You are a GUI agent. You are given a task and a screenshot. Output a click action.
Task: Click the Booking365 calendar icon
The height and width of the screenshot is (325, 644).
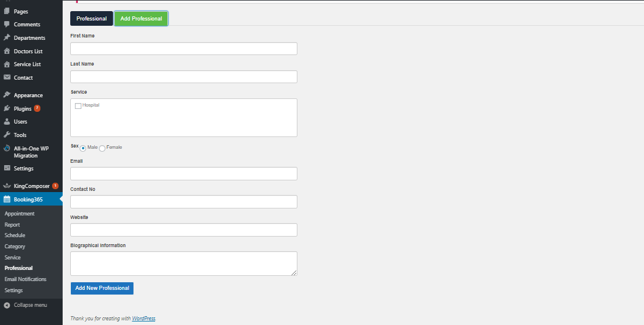pyautogui.click(x=6, y=199)
